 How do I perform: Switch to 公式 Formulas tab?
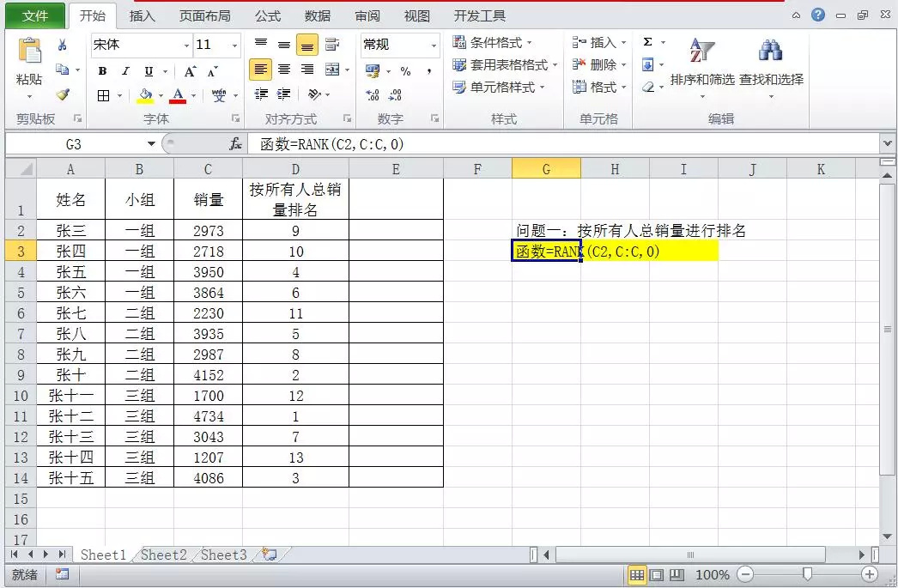268,16
